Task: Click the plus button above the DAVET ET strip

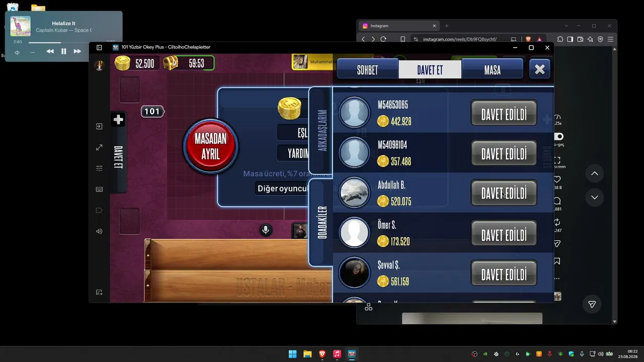Action: [118, 120]
